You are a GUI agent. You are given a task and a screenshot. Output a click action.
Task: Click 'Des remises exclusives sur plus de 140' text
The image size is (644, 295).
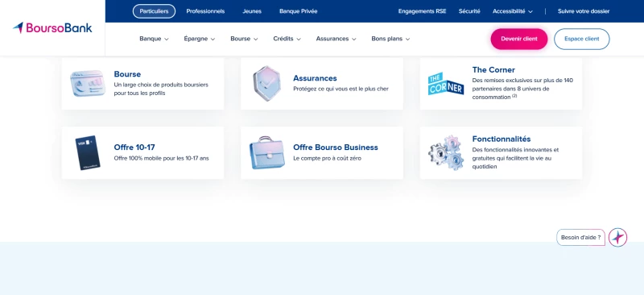coord(522,81)
